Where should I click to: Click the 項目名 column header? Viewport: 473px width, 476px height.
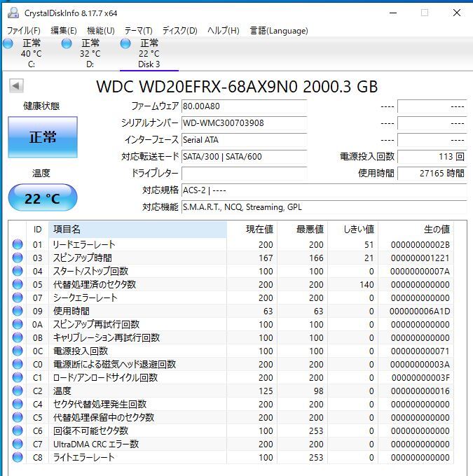click(138, 229)
